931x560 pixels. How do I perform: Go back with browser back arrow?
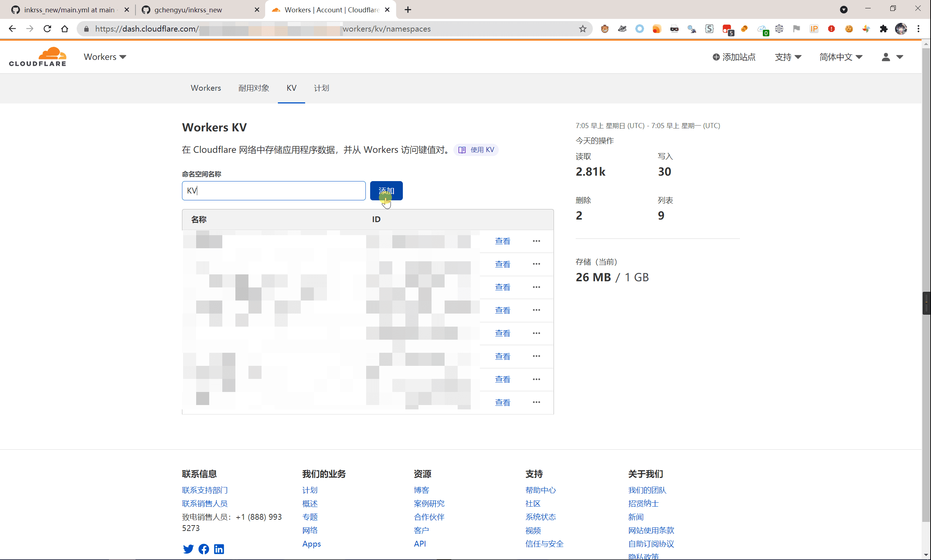pyautogui.click(x=12, y=29)
